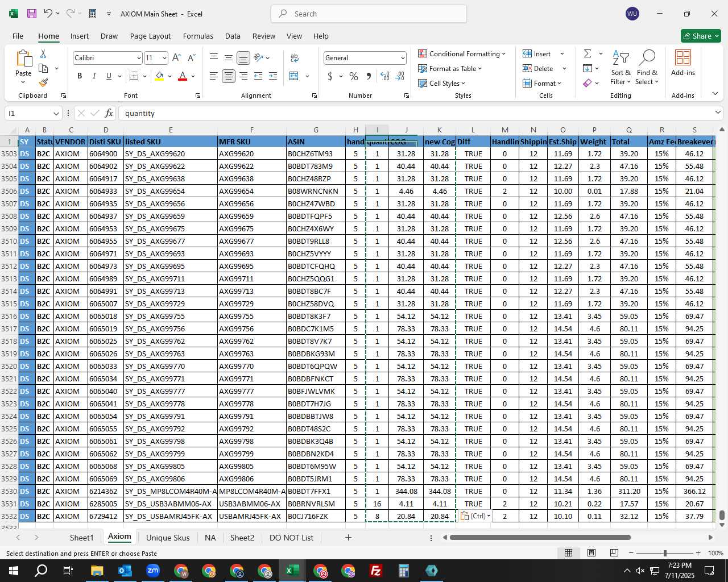Click the Copy icon in Clipboard group
Viewport: 728px width, 582px height.
43,68
